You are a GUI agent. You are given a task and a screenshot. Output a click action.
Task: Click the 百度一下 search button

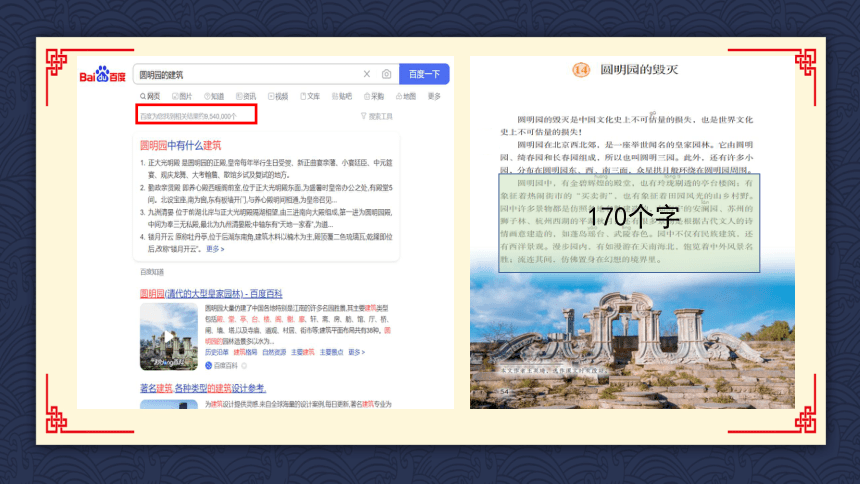click(424, 74)
